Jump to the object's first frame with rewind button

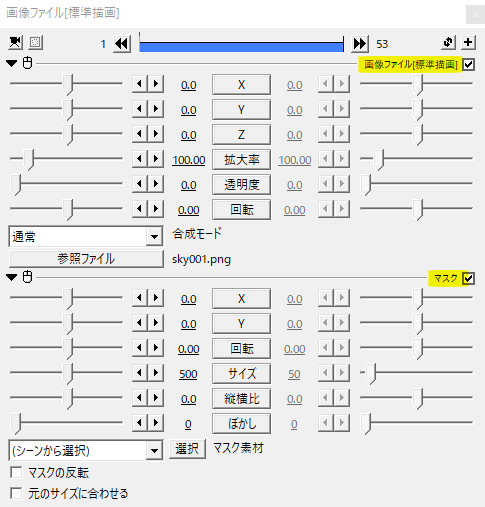coord(122,44)
